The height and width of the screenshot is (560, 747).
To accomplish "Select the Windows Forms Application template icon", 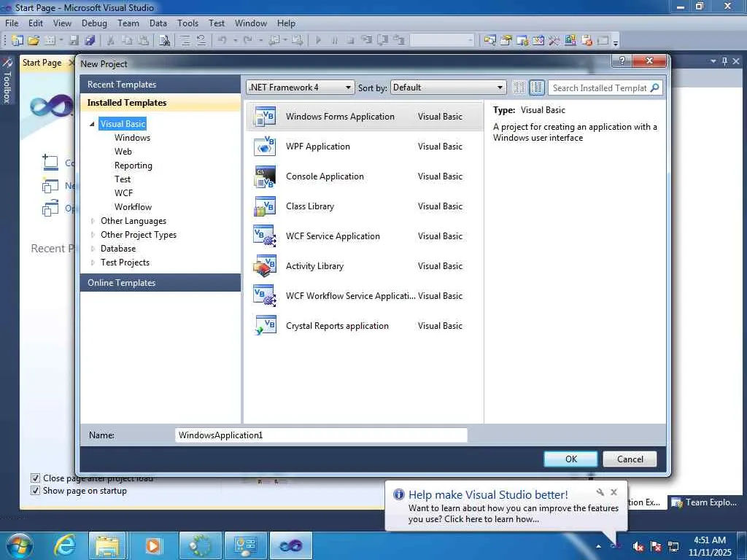I will 265,117.
